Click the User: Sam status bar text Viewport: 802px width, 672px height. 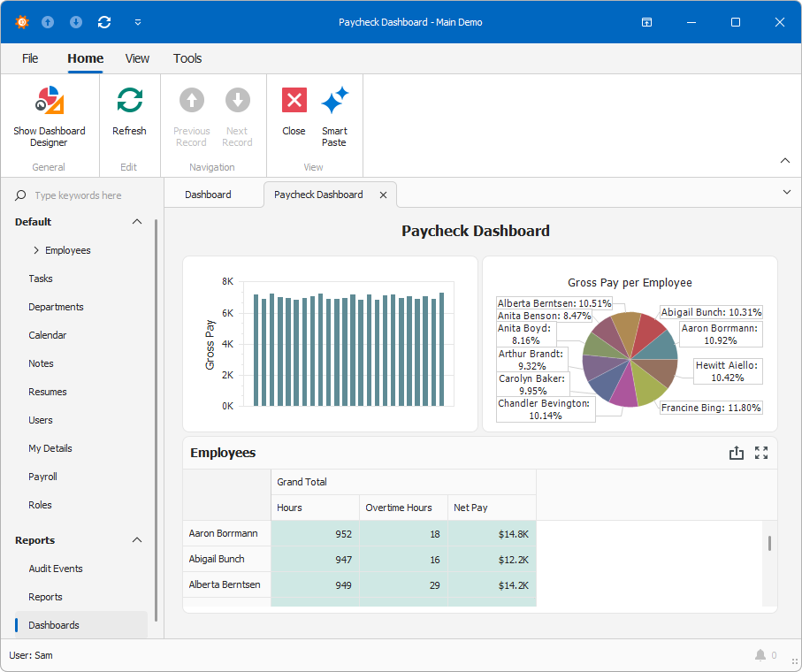click(x=31, y=655)
